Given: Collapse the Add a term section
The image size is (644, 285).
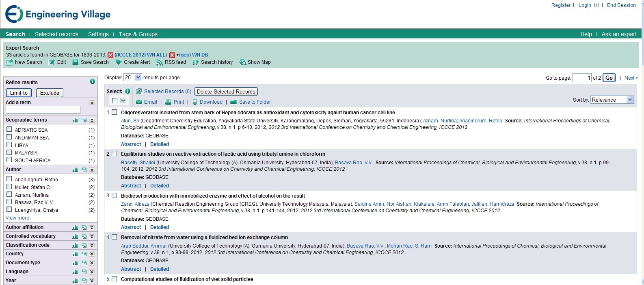Looking at the screenshot, I should click(x=92, y=103).
